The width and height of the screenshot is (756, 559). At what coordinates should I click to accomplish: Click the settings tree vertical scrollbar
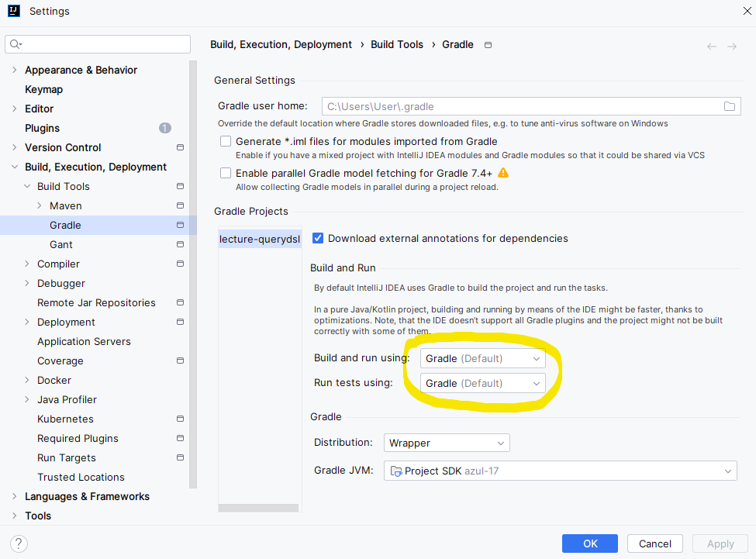pyautogui.click(x=193, y=274)
